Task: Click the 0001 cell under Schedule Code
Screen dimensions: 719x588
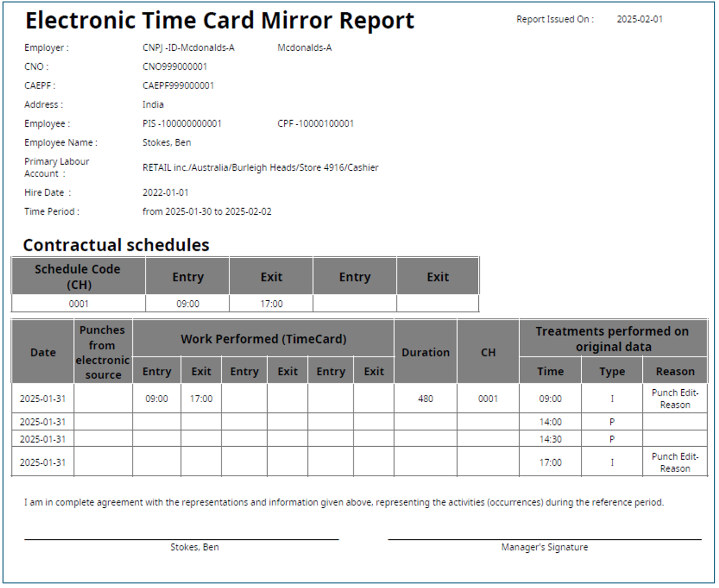Action: pos(78,304)
